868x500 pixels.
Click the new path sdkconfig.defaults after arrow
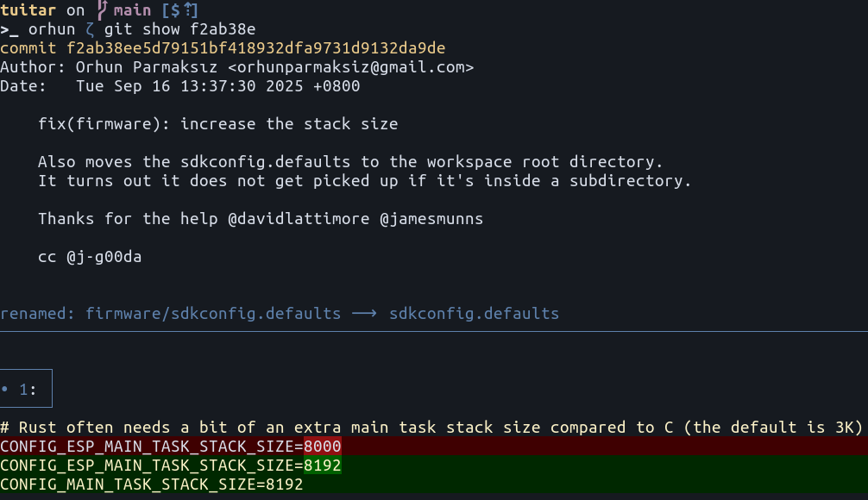tap(474, 314)
